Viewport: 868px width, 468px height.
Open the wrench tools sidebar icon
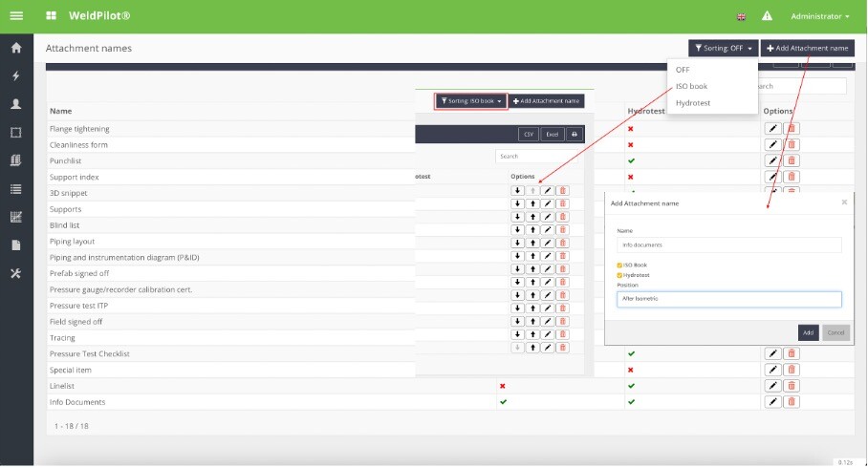coord(15,273)
